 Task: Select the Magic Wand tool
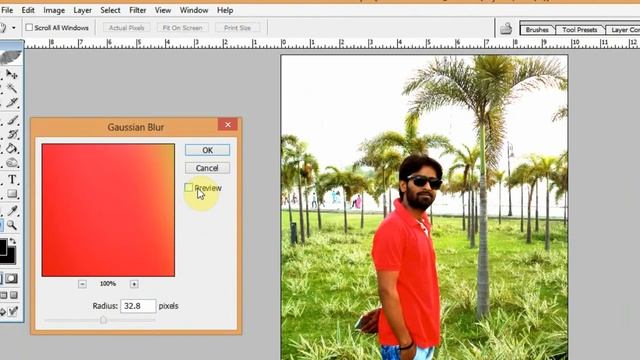12,88
